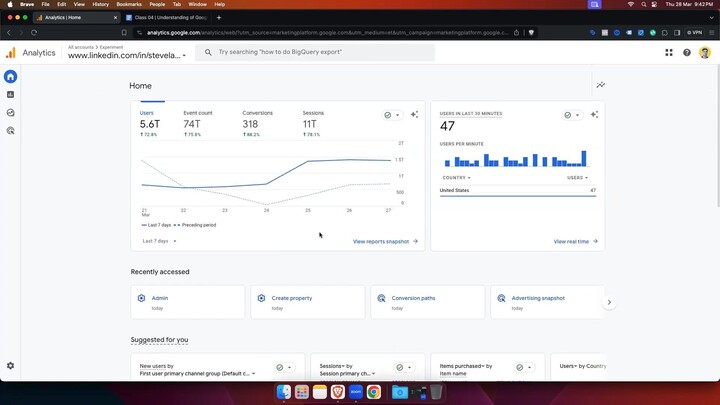Open the Brave browser in the Dock

[338, 392]
